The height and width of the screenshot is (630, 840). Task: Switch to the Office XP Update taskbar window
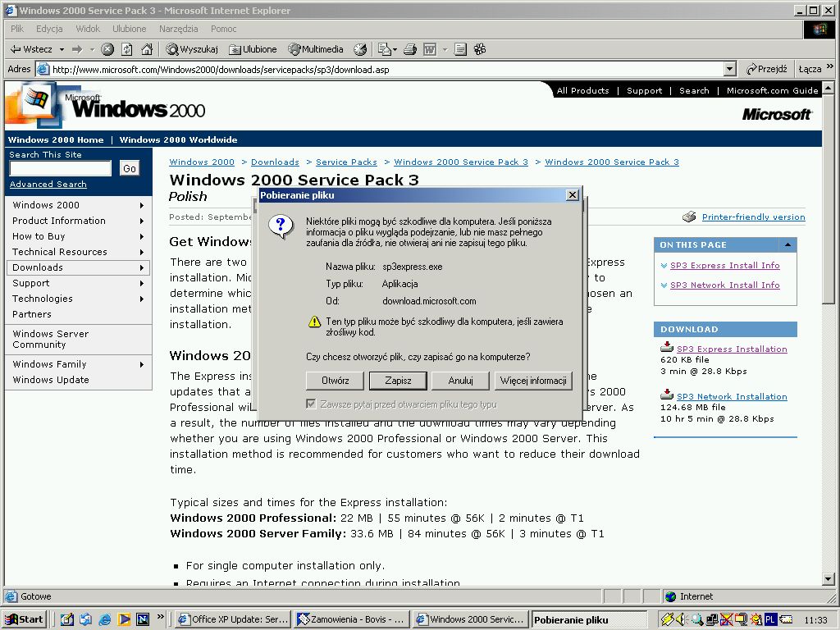coord(233,619)
